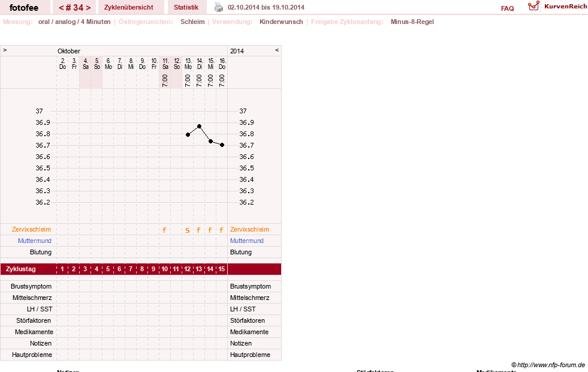The image size is (588, 372).
Task: Click the 'Oktober' month header
Action: [68, 51]
